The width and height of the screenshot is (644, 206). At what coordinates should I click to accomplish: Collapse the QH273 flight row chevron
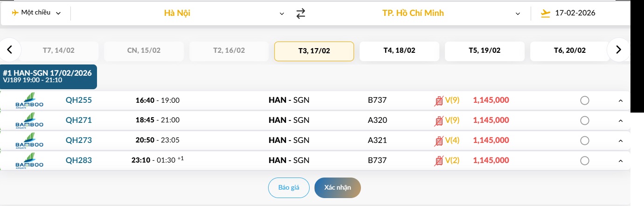tap(620, 141)
